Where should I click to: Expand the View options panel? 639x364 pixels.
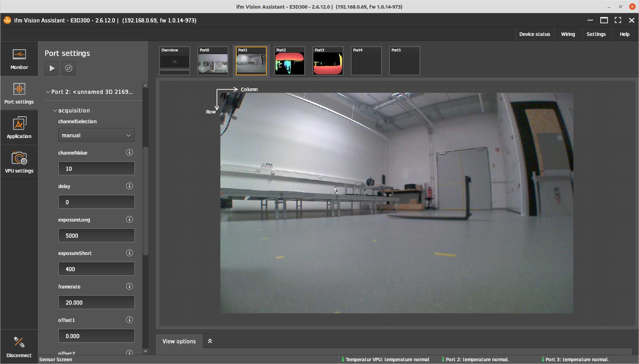click(210, 341)
